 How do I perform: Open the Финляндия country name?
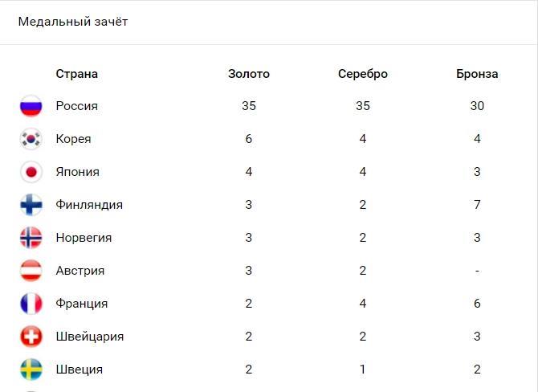(89, 205)
